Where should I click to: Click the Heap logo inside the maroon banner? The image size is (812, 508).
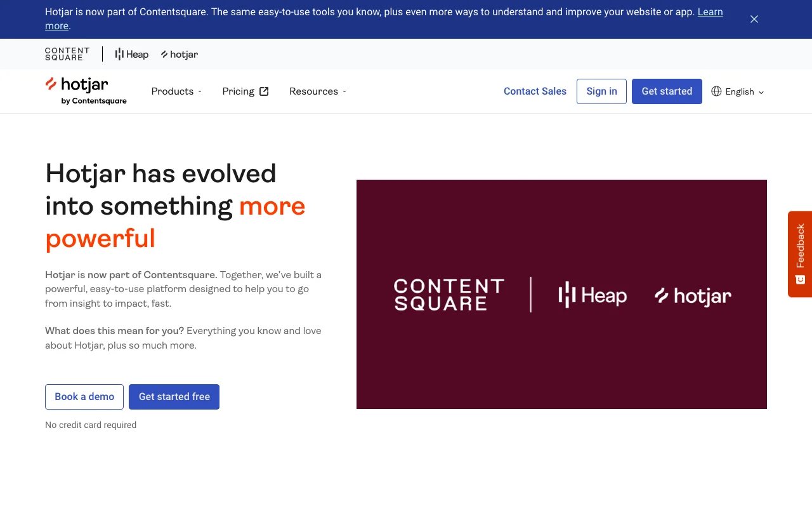[x=591, y=295]
